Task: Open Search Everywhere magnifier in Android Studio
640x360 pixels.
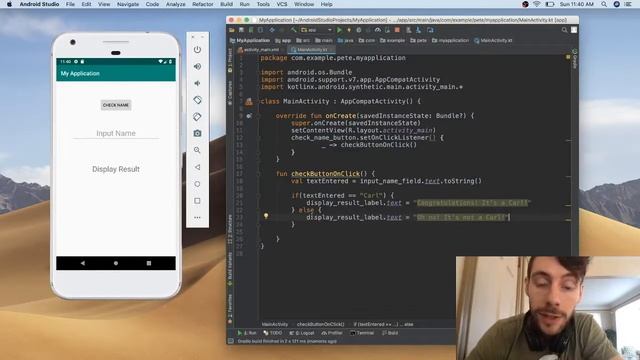Action: pyautogui.click(x=564, y=30)
